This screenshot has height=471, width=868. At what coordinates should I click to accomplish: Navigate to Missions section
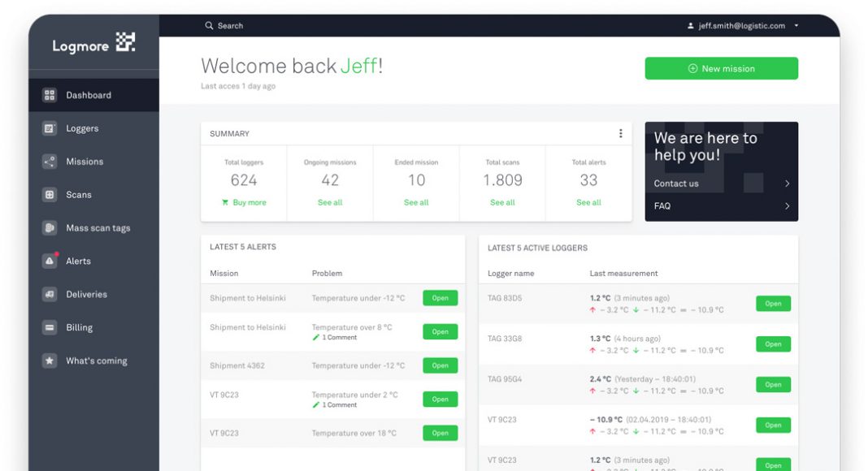click(94, 162)
